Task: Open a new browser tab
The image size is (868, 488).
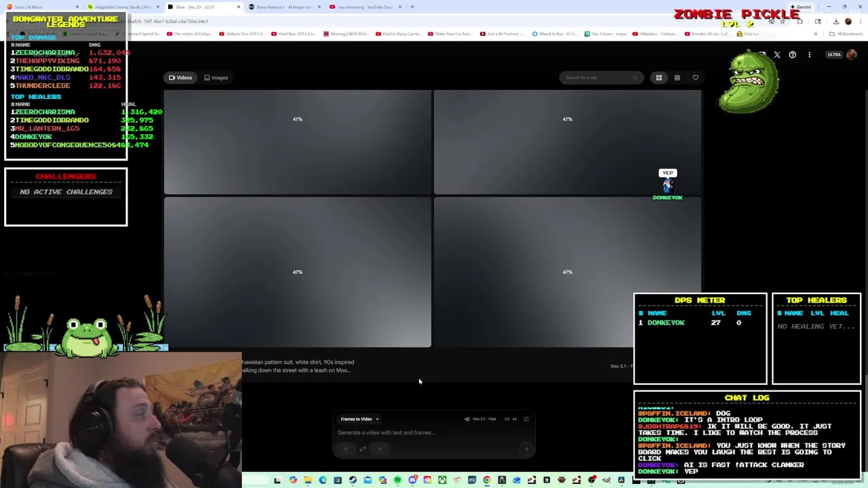Action: 412,7
